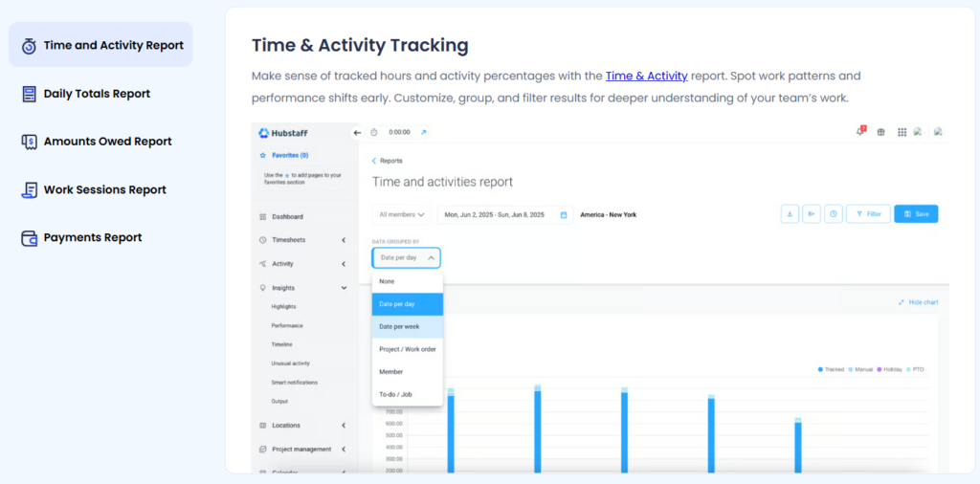Open Unusual activity under Insights
Screen dimensions: 980x484
(x=291, y=363)
